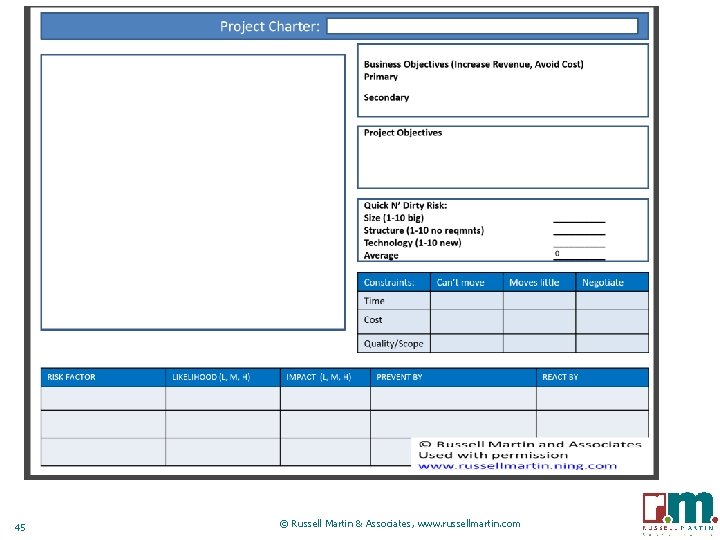Screen dimensions: 720x540
Task: Click the Business Objectives heading text
Action: pos(473,64)
